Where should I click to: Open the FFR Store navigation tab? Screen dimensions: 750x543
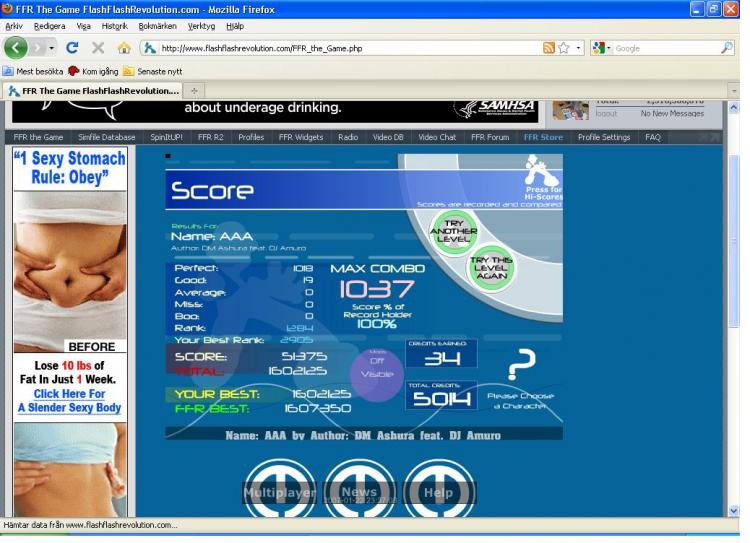(544, 137)
